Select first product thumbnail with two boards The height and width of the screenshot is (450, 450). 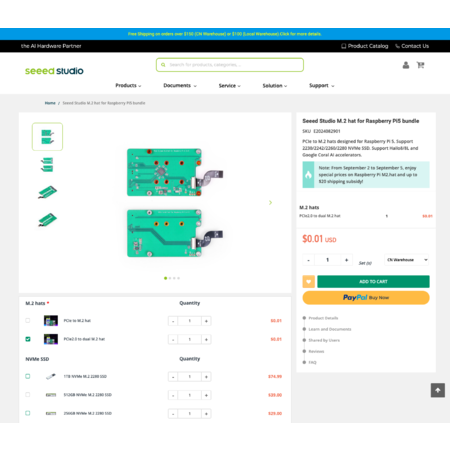tap(47, 137)
